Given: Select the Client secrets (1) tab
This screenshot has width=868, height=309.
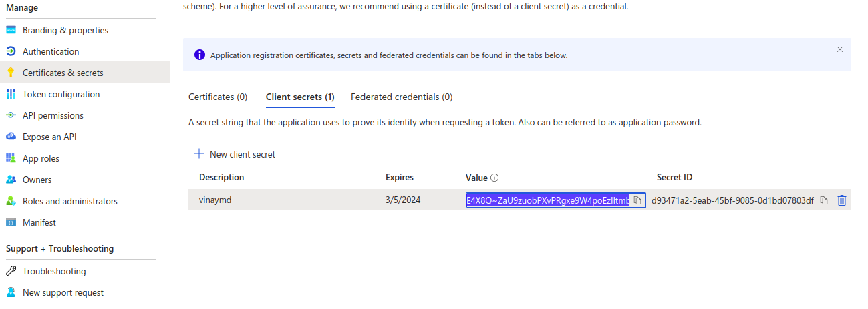Looking at the screenshot, I should [x=300, y=97].
